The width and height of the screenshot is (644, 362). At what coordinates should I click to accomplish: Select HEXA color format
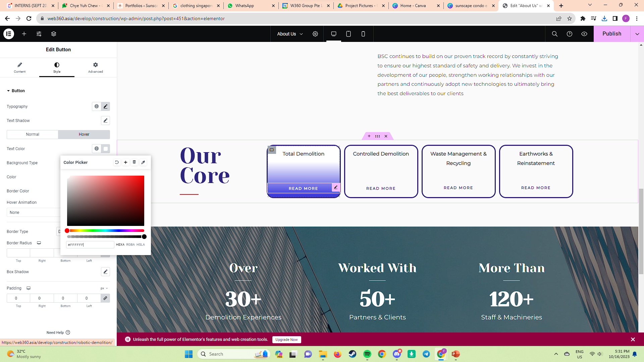coord(120,245)
